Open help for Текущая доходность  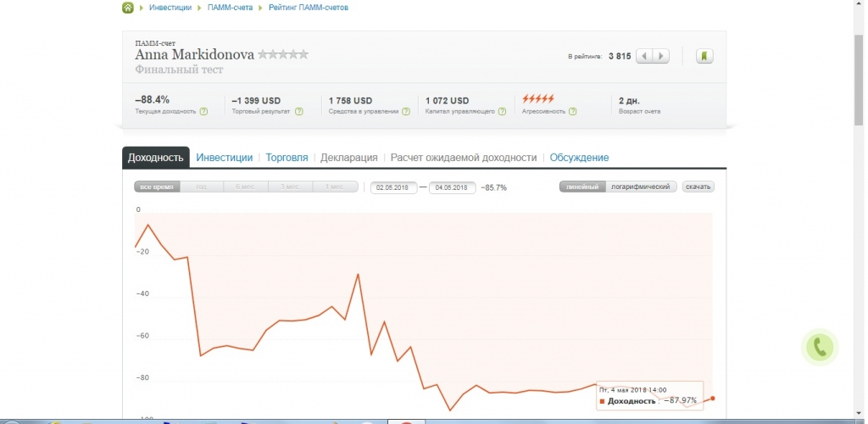coord(203,111)
